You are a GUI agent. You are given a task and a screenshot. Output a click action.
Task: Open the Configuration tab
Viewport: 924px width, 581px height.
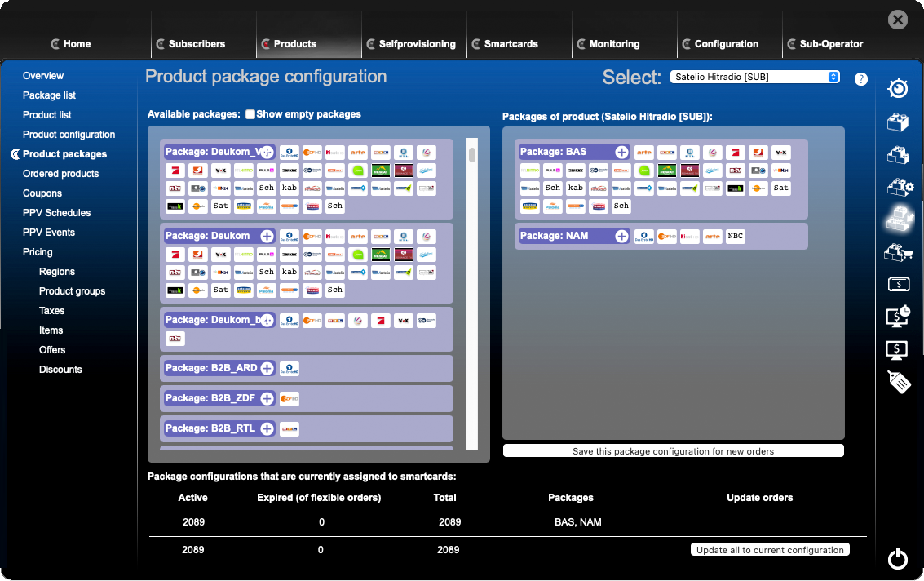click(726, 44)
